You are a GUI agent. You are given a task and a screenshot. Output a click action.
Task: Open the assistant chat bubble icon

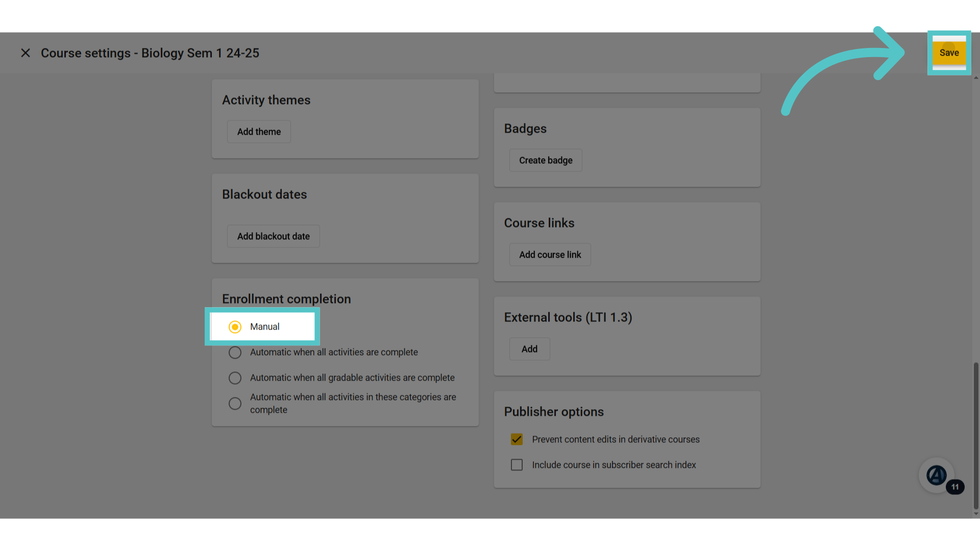click(936, 475)
